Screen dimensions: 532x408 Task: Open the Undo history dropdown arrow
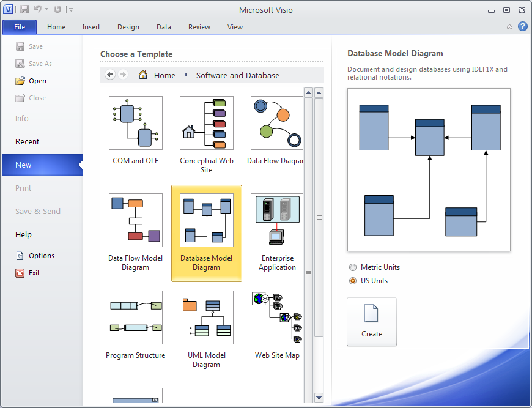pyautogui.click(x=47, y=10)
